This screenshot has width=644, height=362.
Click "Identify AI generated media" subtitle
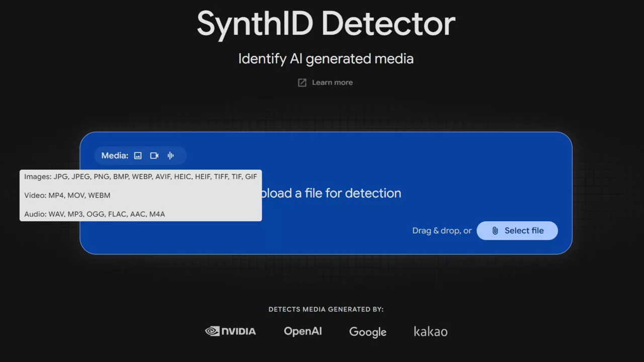(326, 59)
